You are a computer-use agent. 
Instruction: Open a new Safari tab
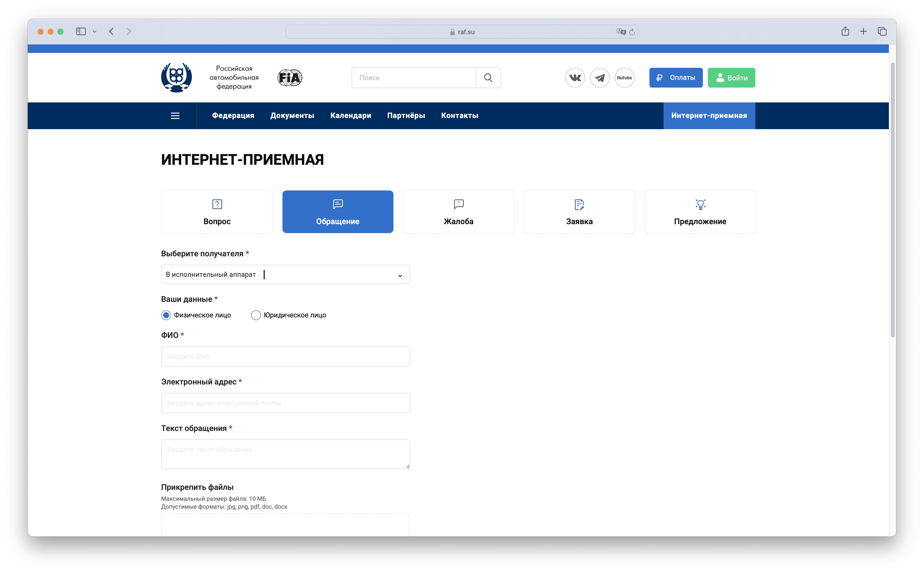(863, 31)
